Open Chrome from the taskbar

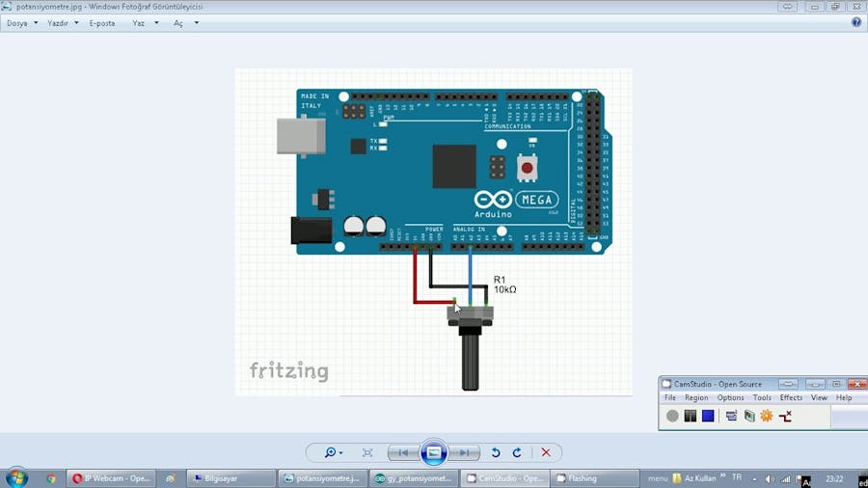click(51, 478)
